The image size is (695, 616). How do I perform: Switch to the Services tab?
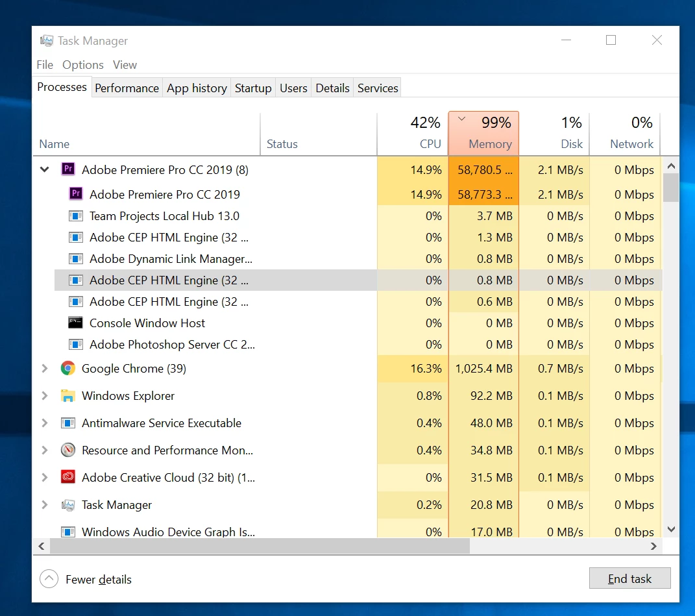378,88
